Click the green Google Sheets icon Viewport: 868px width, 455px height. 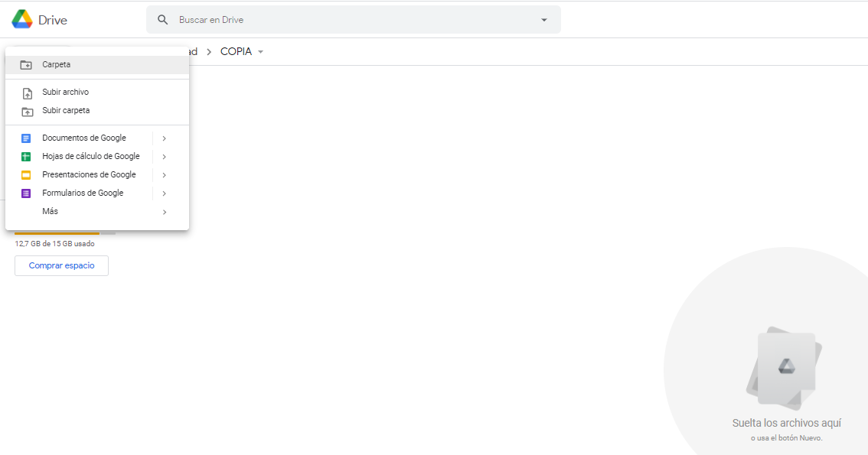point(26,157)
